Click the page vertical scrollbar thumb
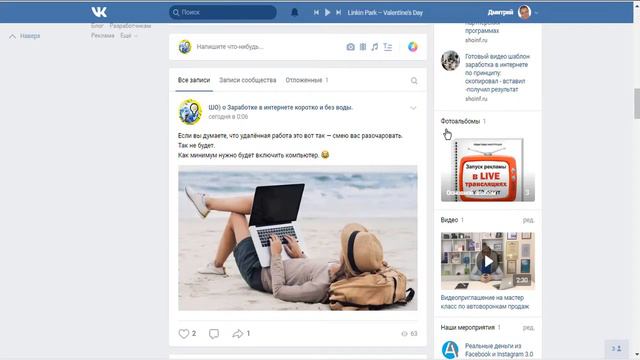640x360 pixels. pyautogui.click(x=637, y=103)
